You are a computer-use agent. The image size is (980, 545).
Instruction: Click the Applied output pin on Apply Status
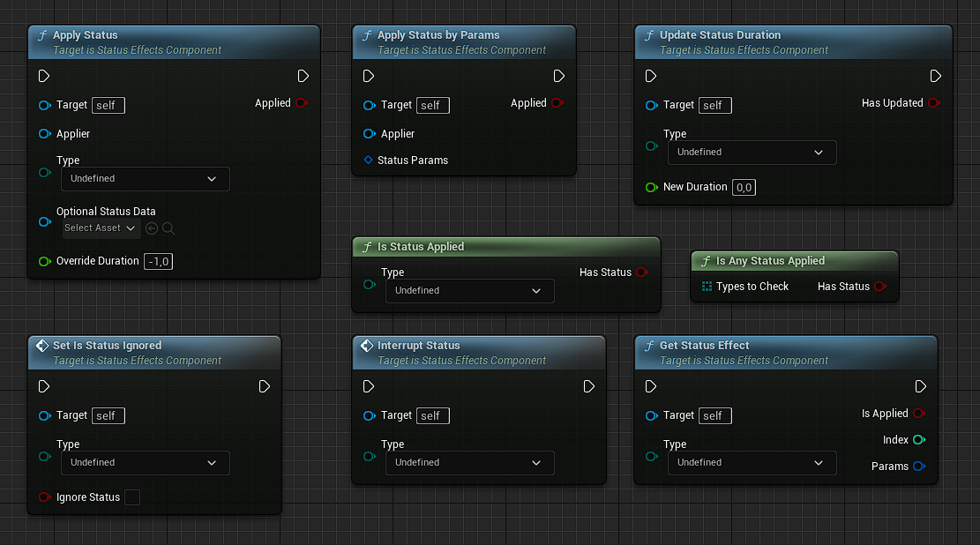click(x=301, y=103)
